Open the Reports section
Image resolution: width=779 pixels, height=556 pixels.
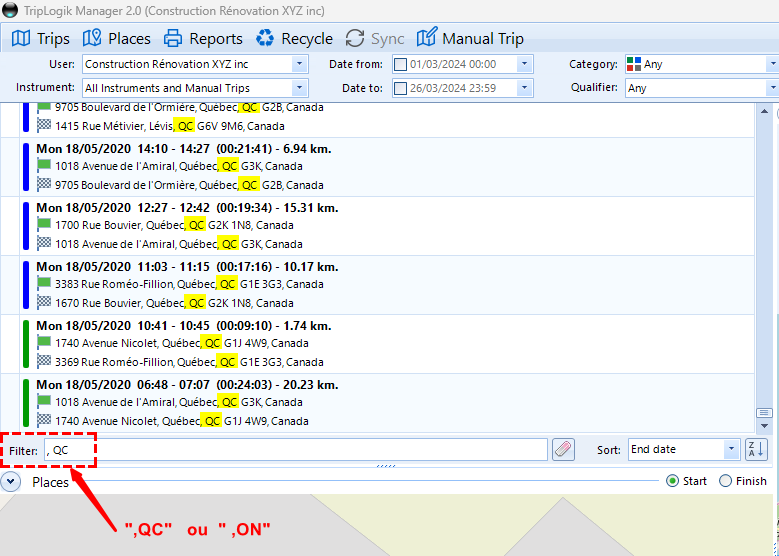[x=203, y=39]
